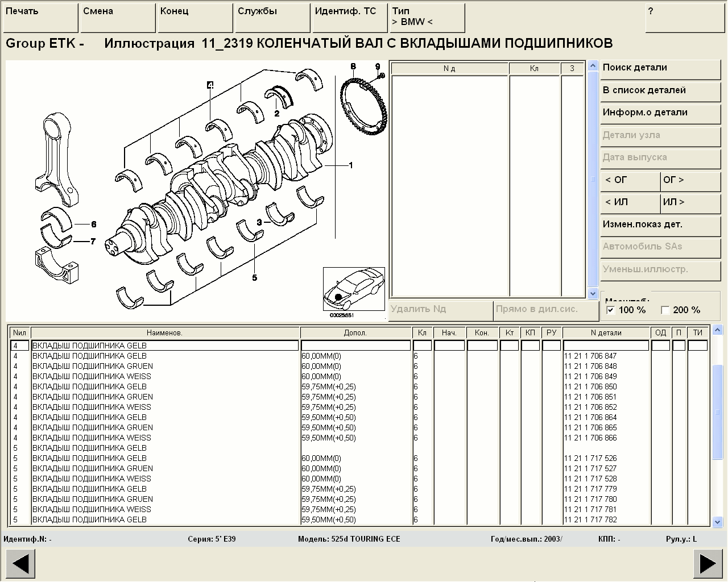Select part number 11 21 1 717 782
This screenshot has height=582, width=728.
[590, 519]
